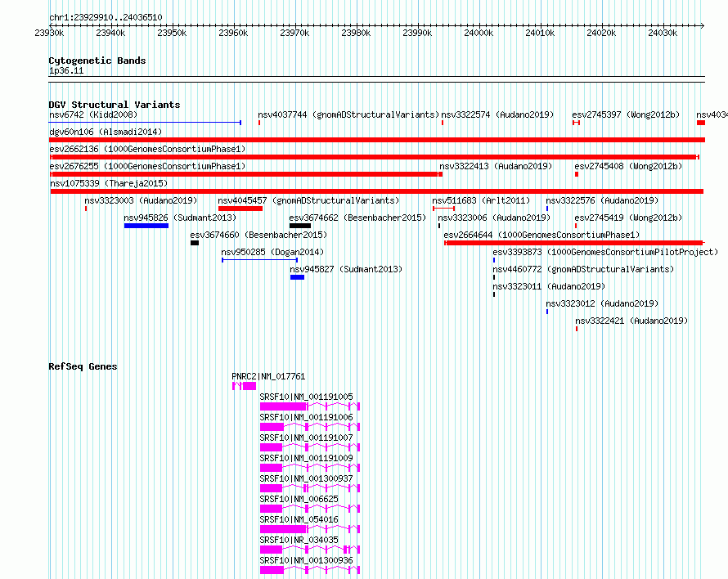
Task: Click nsv3322413 (Audano2019) label
Action: coord(496,166)
